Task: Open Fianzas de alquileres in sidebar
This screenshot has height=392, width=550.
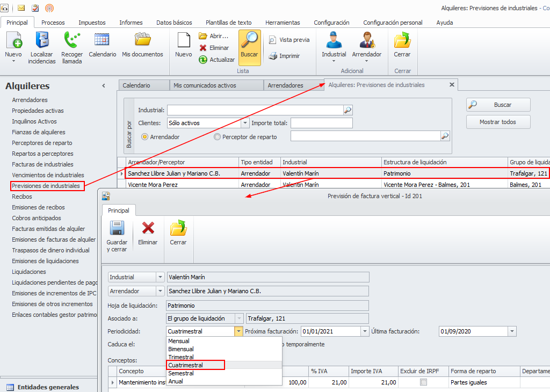Action: (39, 132)
